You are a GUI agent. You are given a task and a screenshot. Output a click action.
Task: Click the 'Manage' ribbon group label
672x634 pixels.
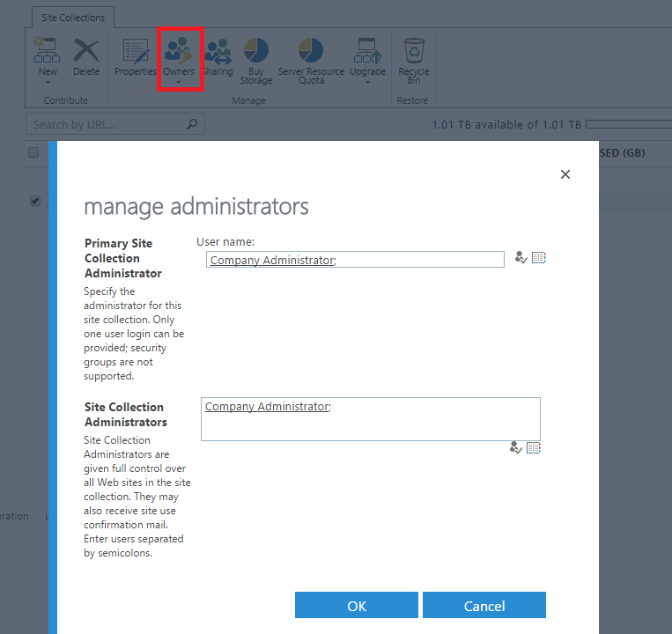[248, 100]
